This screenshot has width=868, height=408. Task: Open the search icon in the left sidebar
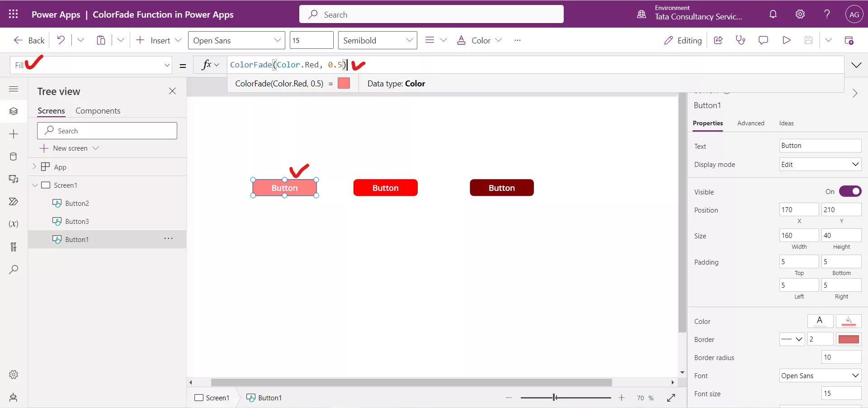pyautogui.click(x=14, y=270)
